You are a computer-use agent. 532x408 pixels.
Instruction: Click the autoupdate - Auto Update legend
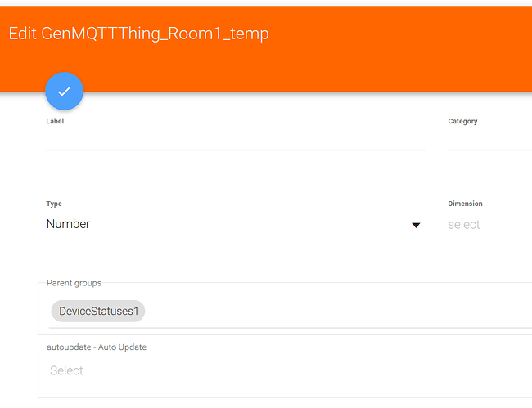pos(97,347)
